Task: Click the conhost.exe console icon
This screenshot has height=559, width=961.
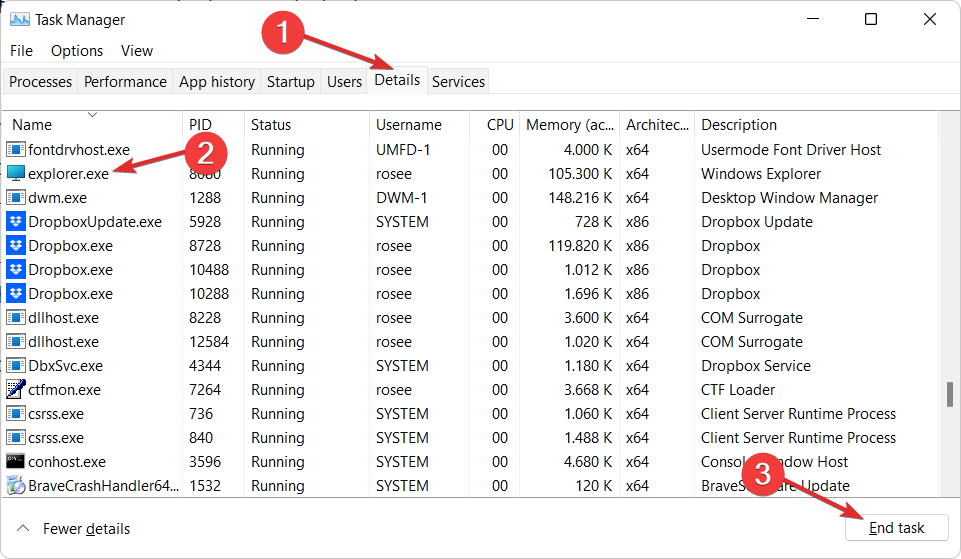Action: [16, 462]
